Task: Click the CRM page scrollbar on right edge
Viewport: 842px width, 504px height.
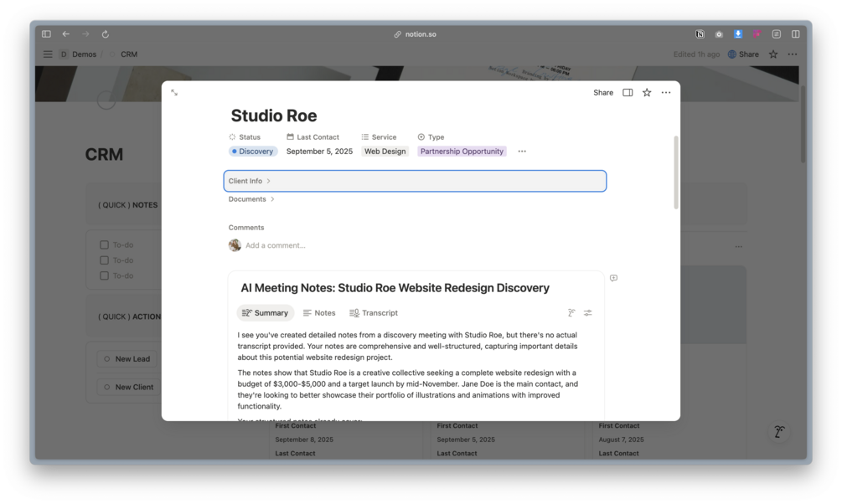Action: point(803,123)
